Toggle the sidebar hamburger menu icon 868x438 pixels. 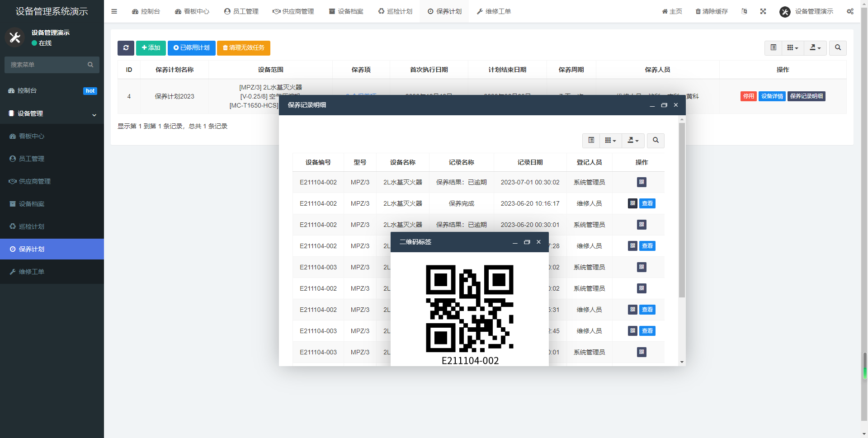pyautogui.click(x=114, y=11)
